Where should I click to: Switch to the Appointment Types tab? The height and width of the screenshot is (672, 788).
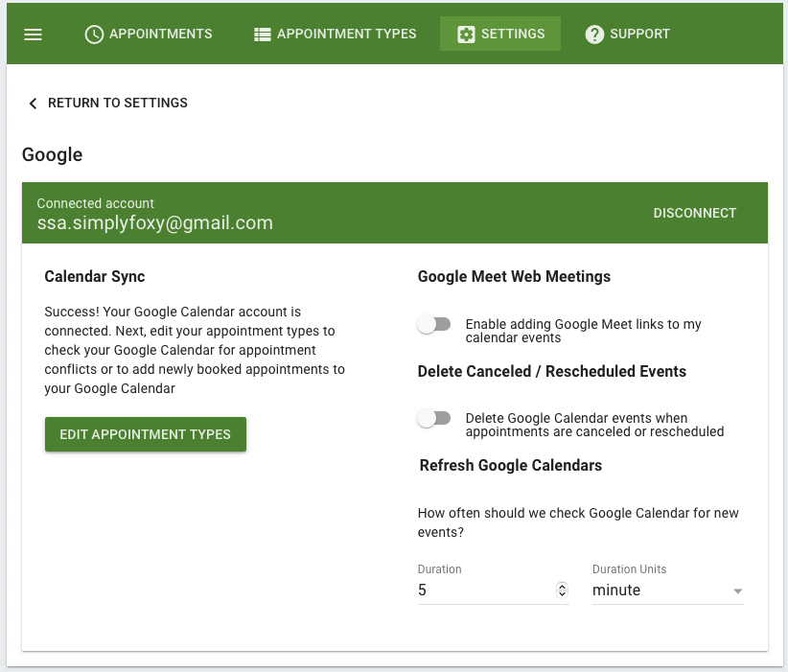point(336,34)
